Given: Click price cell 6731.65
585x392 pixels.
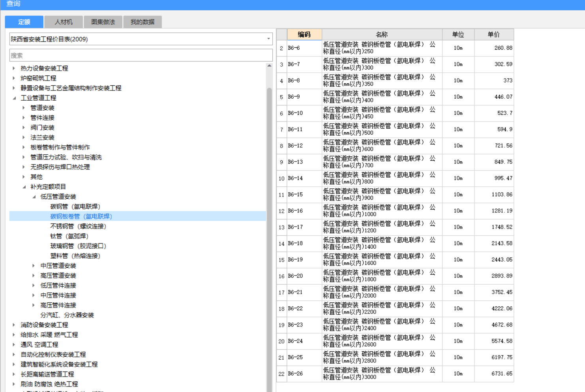Looking at the screenshot, I should 494,373.
